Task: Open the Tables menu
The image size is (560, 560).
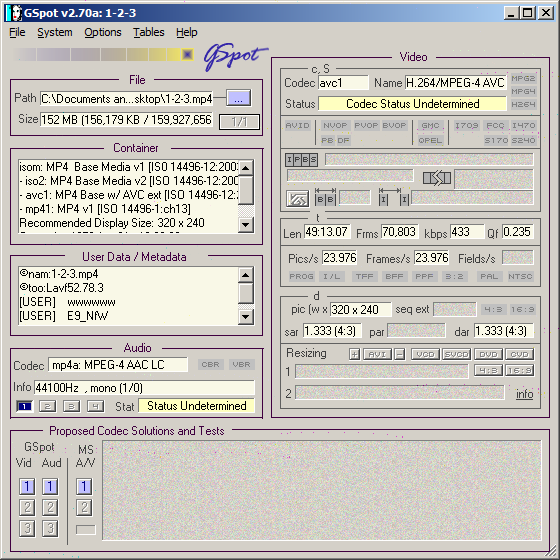Action: coord(149,32)
